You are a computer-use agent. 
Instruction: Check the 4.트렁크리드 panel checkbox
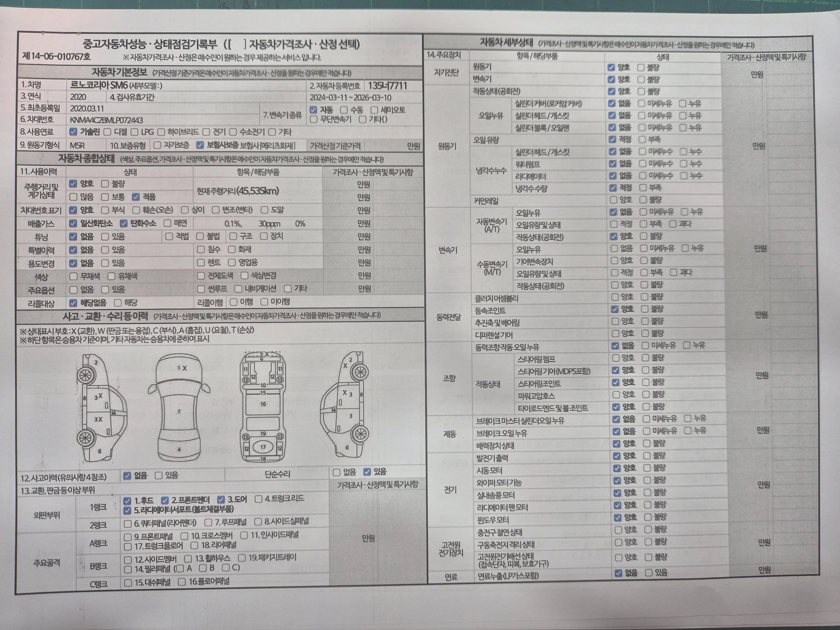[x=258, y=499]
